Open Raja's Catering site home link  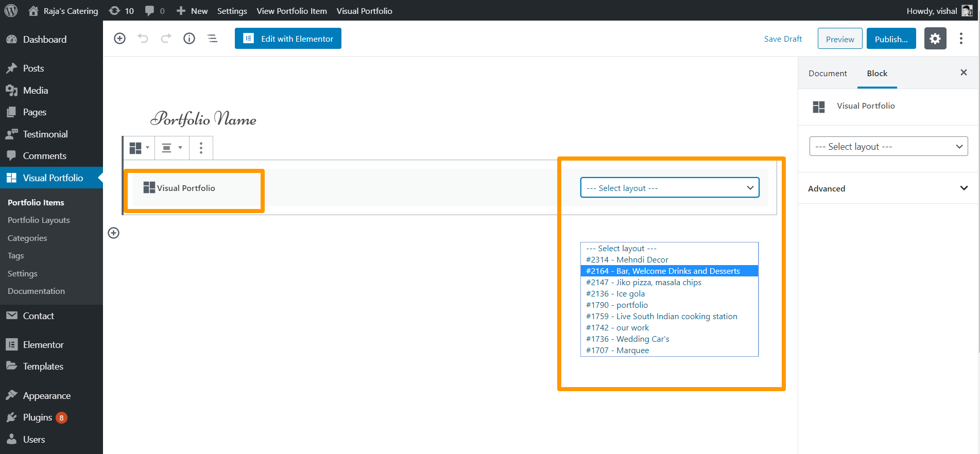[63, 11]
